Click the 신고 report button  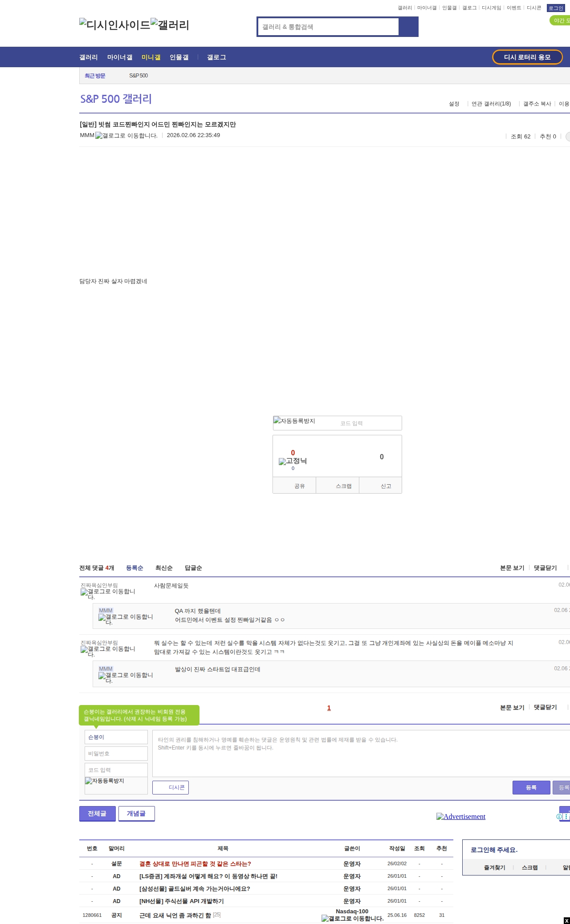(381, 486)
